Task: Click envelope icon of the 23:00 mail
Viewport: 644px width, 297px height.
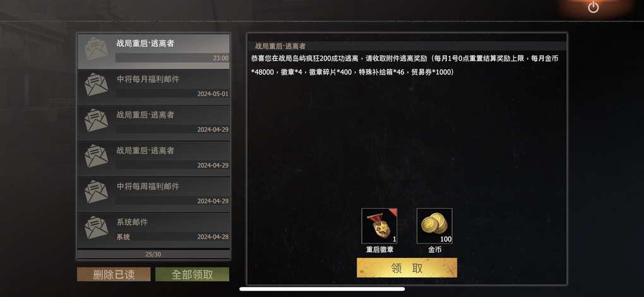Action: (x=96, y=49)
